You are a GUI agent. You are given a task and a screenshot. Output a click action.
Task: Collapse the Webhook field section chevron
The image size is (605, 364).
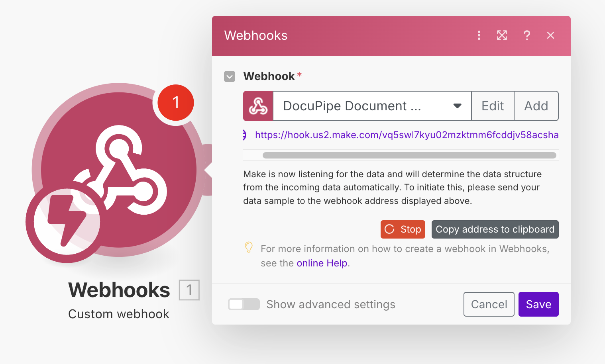point(230,76)
